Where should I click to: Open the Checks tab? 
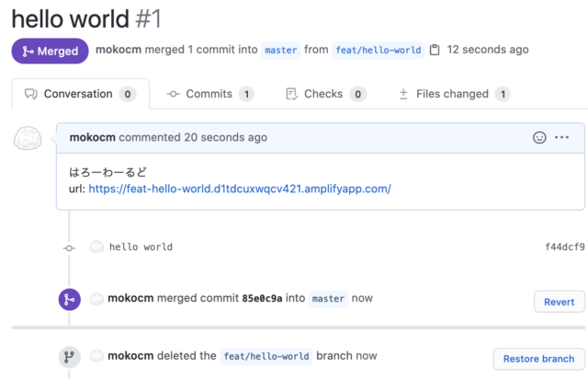click(x=325, y=94)
